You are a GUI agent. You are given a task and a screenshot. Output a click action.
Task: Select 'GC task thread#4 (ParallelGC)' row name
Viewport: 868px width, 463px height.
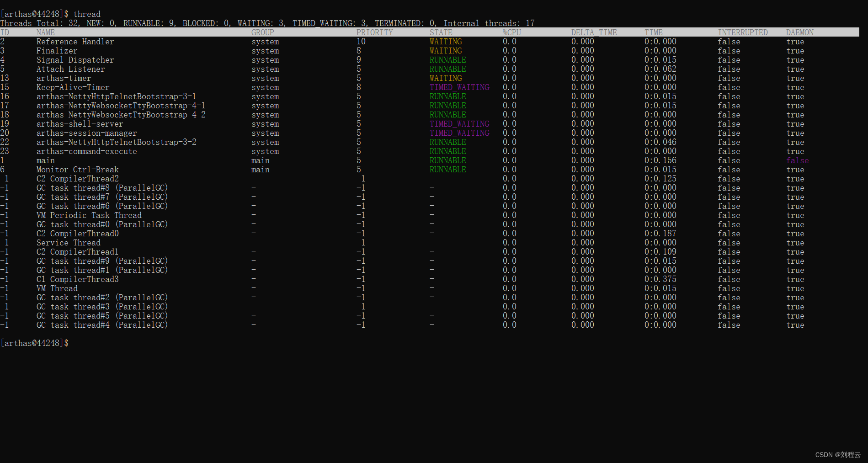coord(102,325)
